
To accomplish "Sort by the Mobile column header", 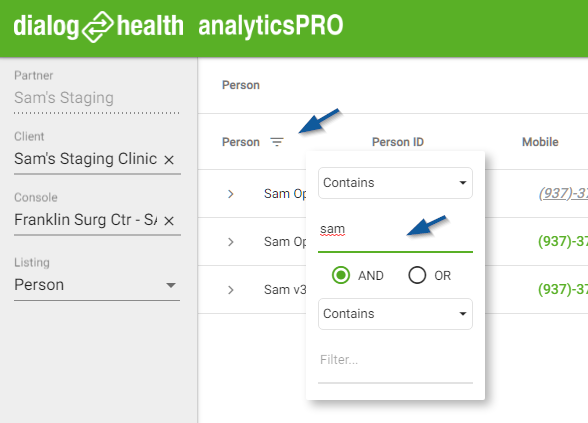I will (x=540, y=142).
